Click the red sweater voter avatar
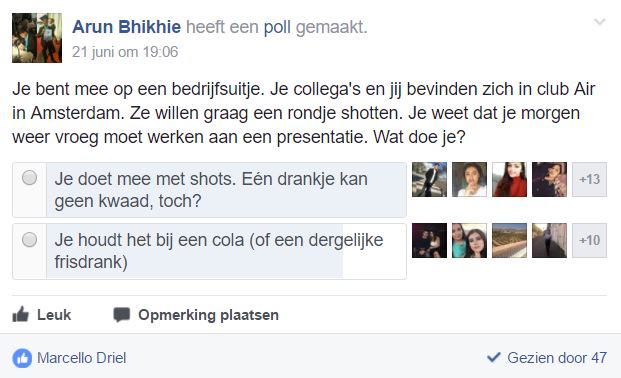Viewport: 621px width, 378px height. [509, 179]
